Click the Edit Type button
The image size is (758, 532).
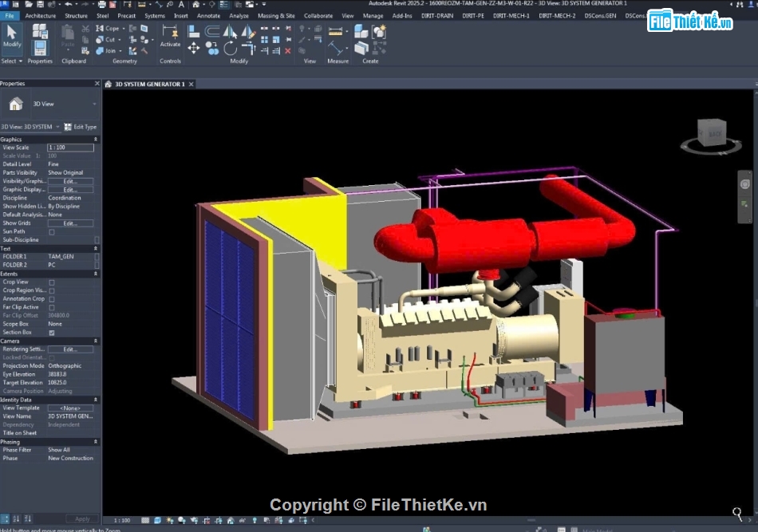[x=80, y=127]
